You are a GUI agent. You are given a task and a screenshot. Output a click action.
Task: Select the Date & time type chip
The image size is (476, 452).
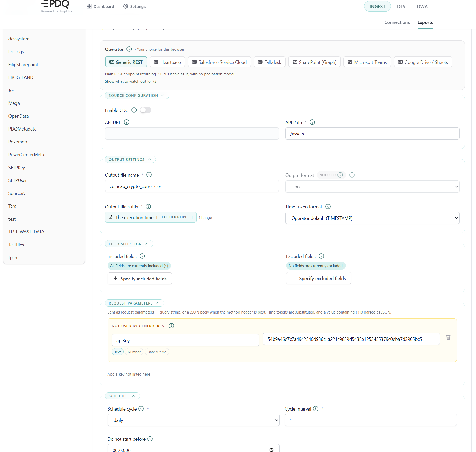[x=157, y=352]
